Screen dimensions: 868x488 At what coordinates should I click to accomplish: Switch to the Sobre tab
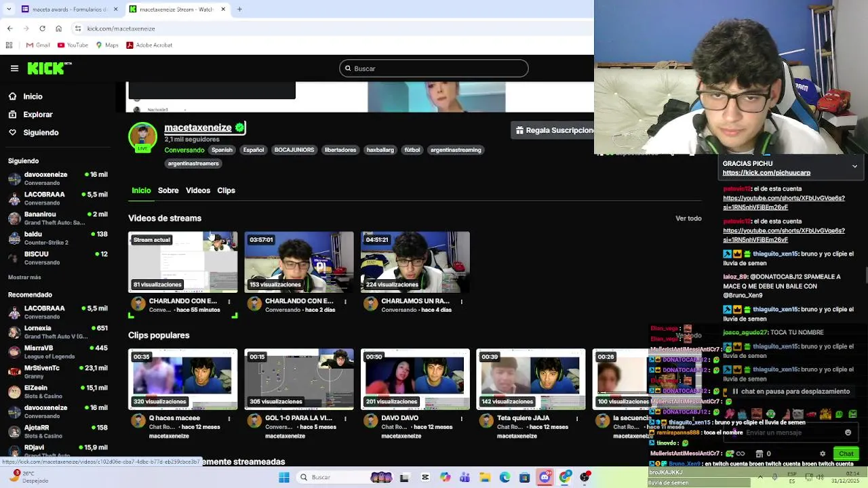point(168,190)
